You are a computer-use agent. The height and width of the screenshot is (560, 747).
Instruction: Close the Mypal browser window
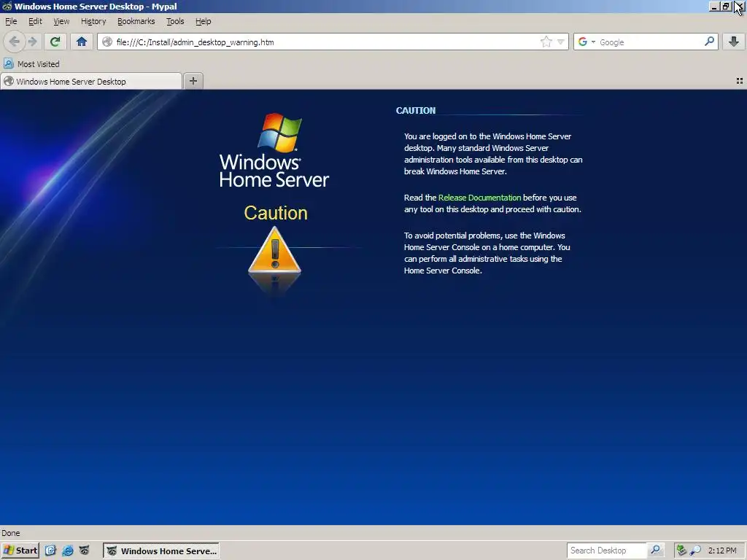click(x=738, y=7)
